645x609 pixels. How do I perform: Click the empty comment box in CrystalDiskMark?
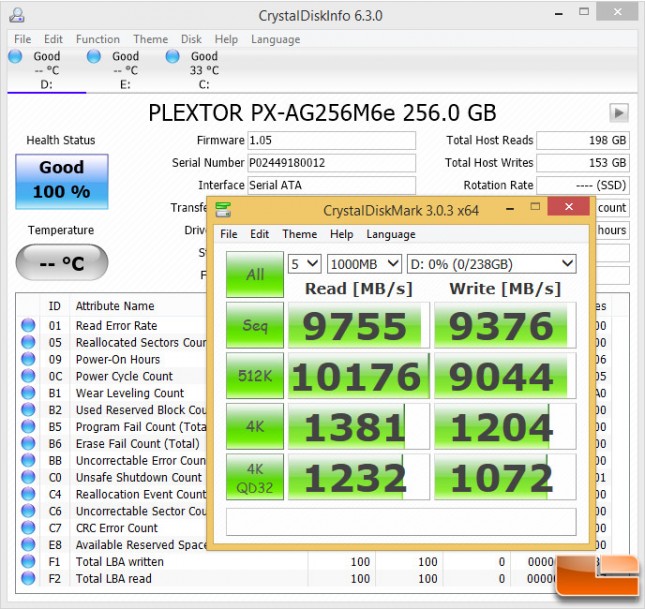pyautogui.click(x=401, y=522)
